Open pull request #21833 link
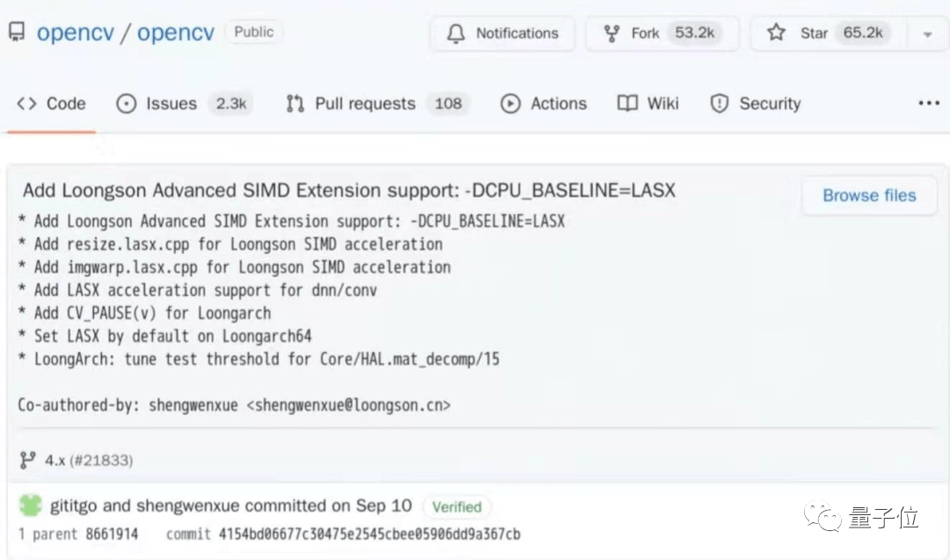Viewport: 950px width, 560px height. 101,461
